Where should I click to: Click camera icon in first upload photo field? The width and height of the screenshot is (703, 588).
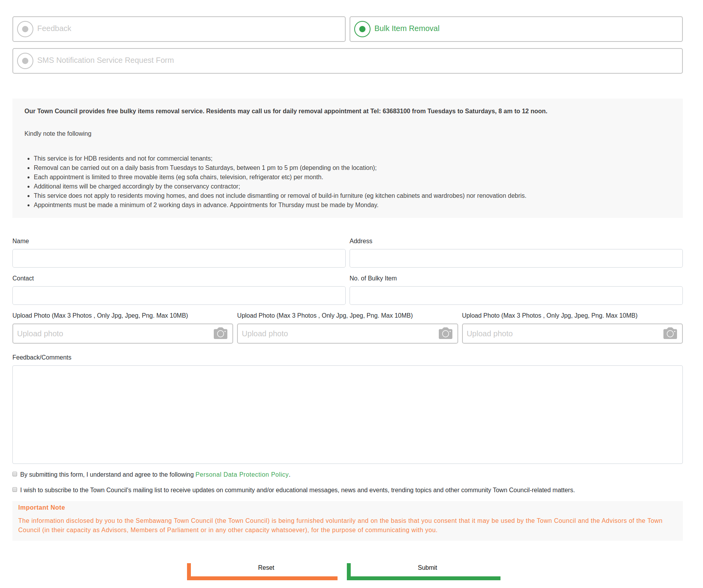click(x=220, y=334)
